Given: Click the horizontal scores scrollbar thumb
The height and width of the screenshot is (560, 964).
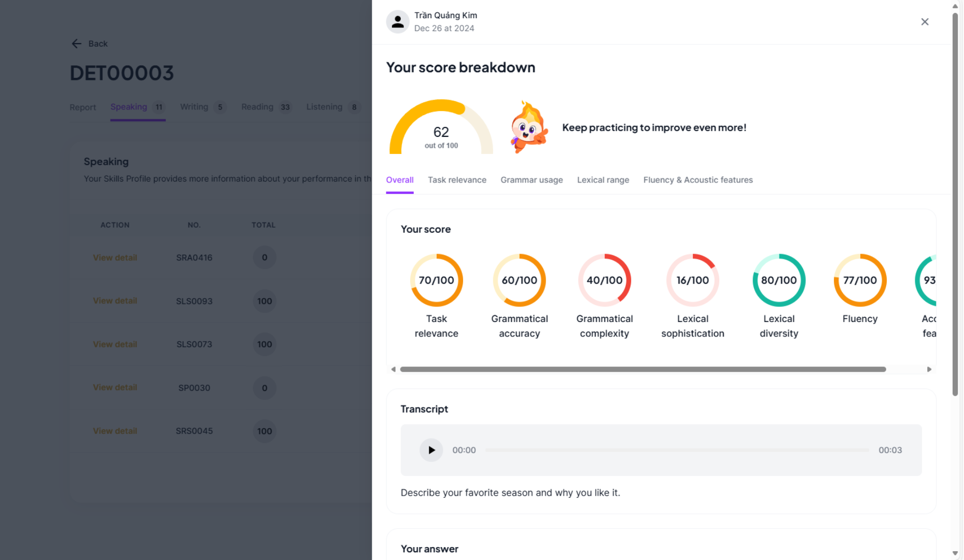Looking at the screenshot, I should pyautogui.click(x=643, y=369).
